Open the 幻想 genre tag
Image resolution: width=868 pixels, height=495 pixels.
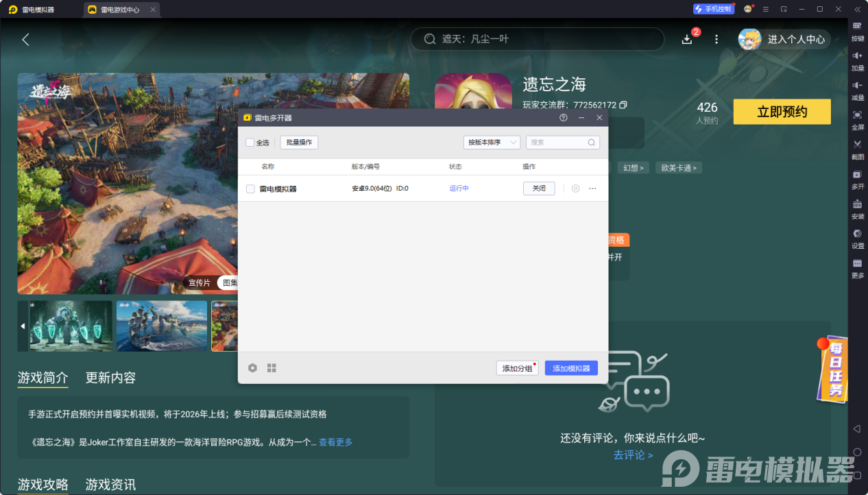[634, 168]
